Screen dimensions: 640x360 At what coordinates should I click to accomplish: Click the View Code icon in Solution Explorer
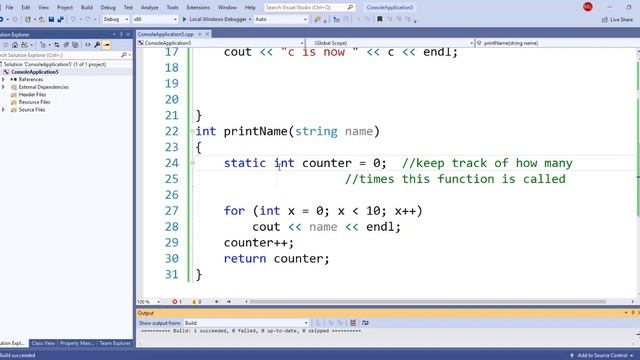pyautogui.click(x=87, y=45)
